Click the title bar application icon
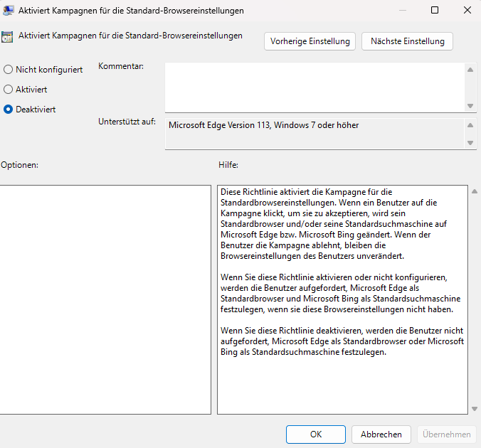The image size is (481, 448). point(8,11)
